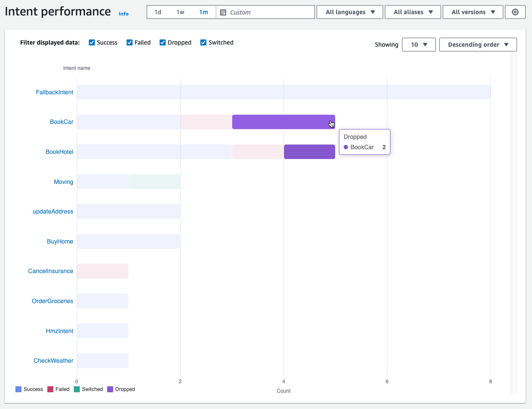This screenshot has width=532, height=409.
Task: Expand the All aliases dropdown
Action: click(x=413, y=12)
